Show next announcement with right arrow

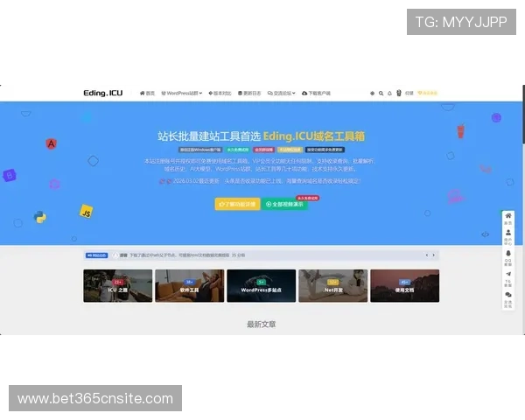pyautogui.click(x=434, y=255)
